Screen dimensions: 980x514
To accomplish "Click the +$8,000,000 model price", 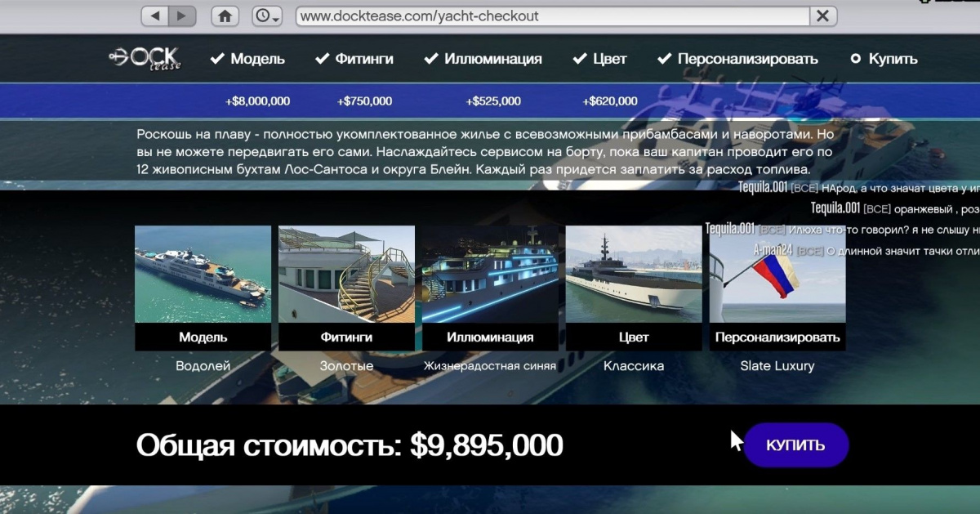I will (x=257, y=101).
